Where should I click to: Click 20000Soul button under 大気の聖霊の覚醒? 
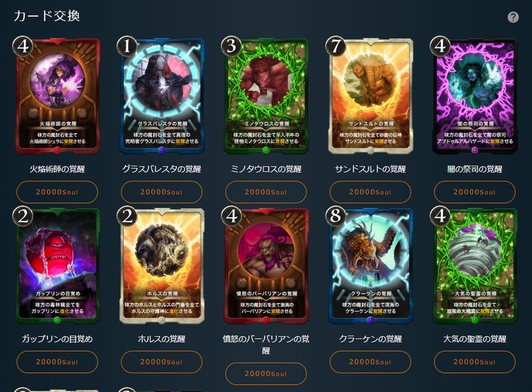tap(475, 362)
